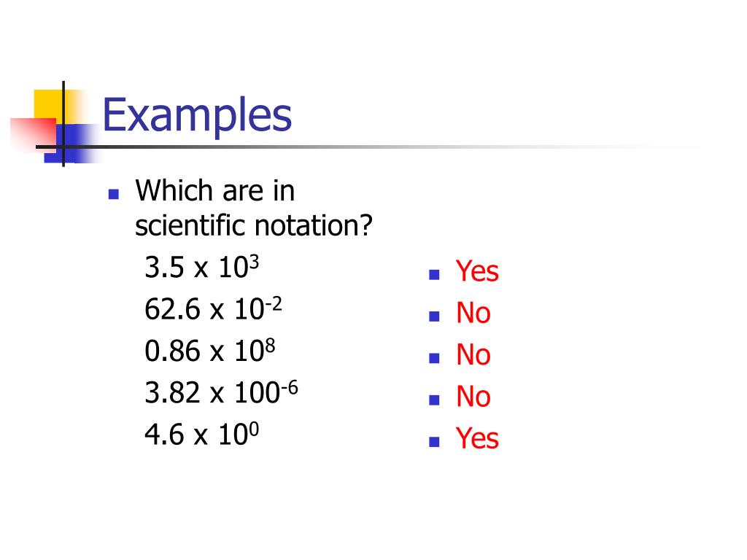Click the last red 'Yes' answer

(x=477, y=438)
